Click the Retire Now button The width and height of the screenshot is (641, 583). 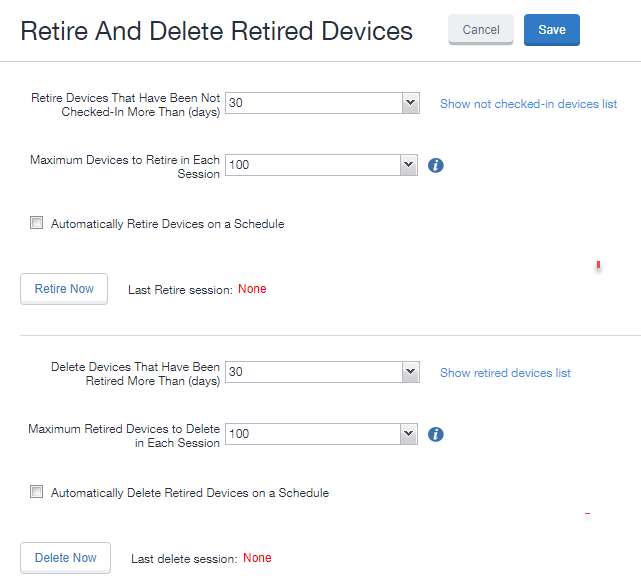point(64,289)
